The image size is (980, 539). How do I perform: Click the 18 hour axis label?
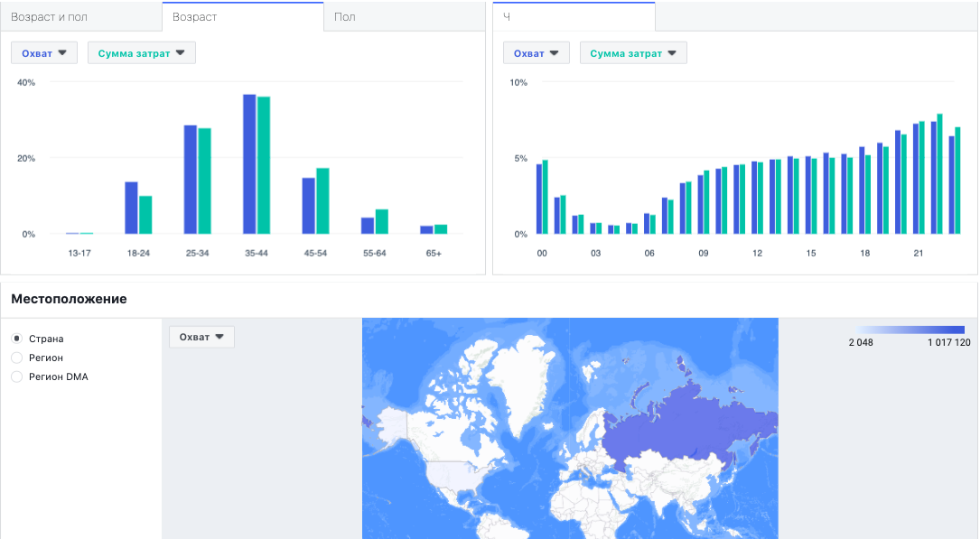pos(865,253)
